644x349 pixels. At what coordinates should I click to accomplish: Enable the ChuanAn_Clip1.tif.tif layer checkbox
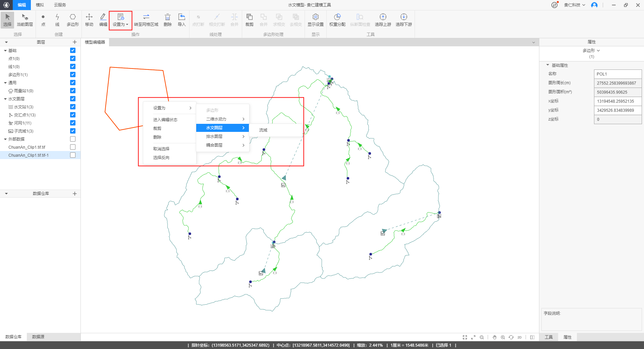tap(73, 147)
